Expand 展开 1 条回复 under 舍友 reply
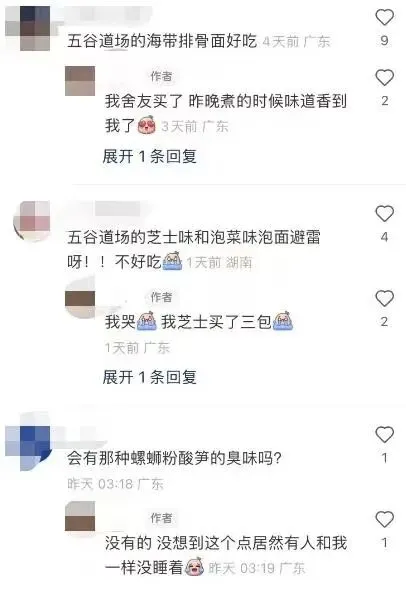 click(x=149, y=156)
